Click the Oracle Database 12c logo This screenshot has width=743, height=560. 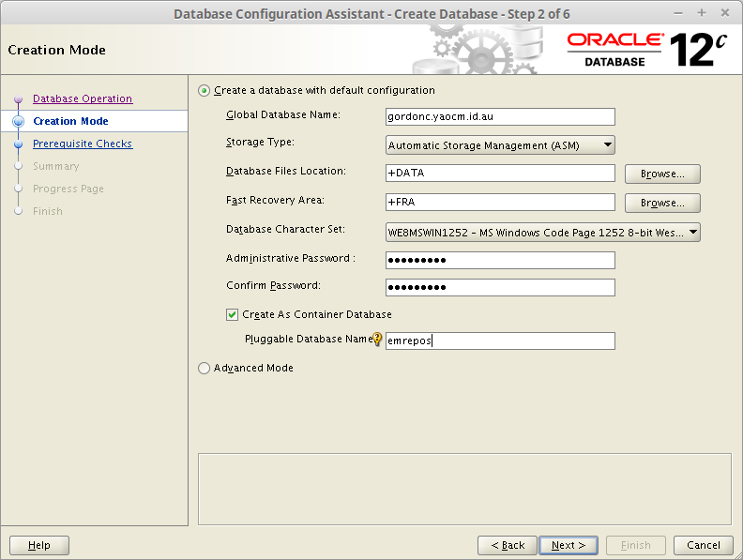coord(648,49)
